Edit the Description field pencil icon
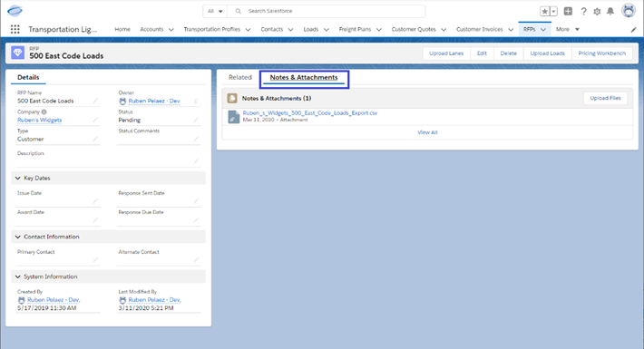 [196, 161]
